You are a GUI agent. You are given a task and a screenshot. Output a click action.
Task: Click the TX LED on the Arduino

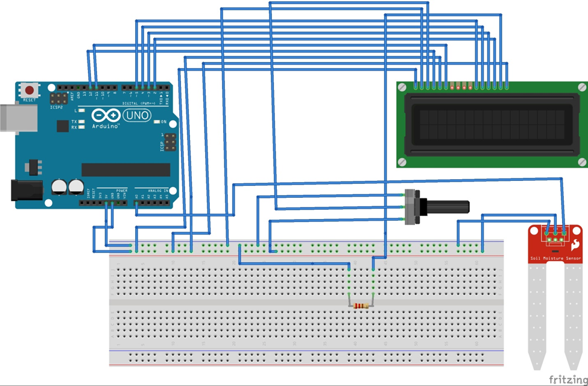coord(81,121)
